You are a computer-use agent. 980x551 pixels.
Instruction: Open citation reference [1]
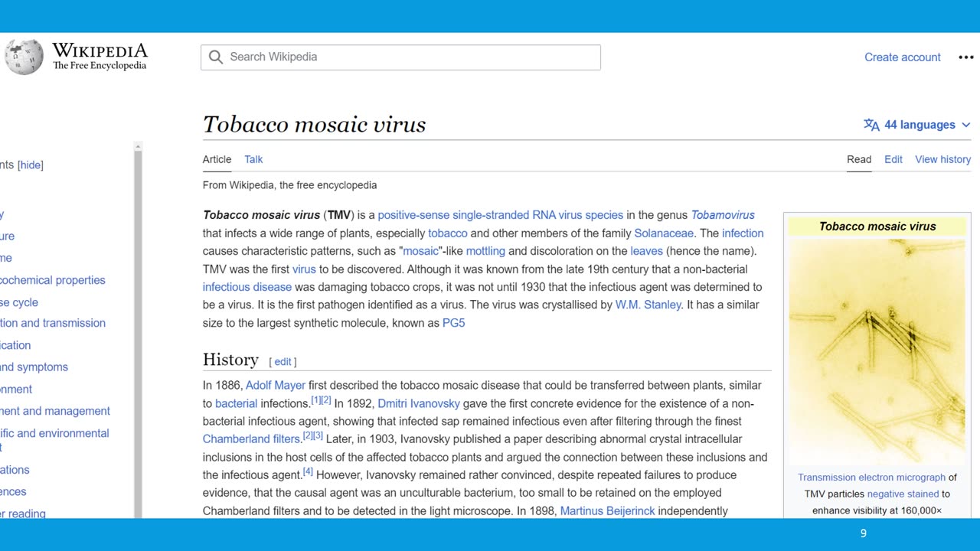316,400
